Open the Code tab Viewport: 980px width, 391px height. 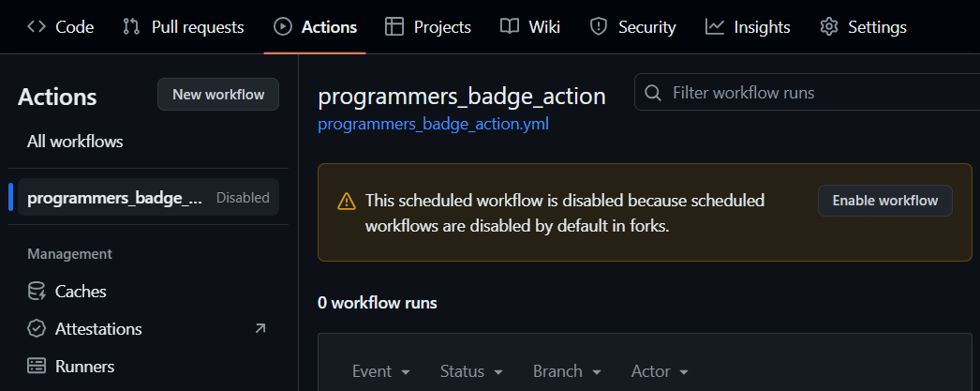pos(61,27)
